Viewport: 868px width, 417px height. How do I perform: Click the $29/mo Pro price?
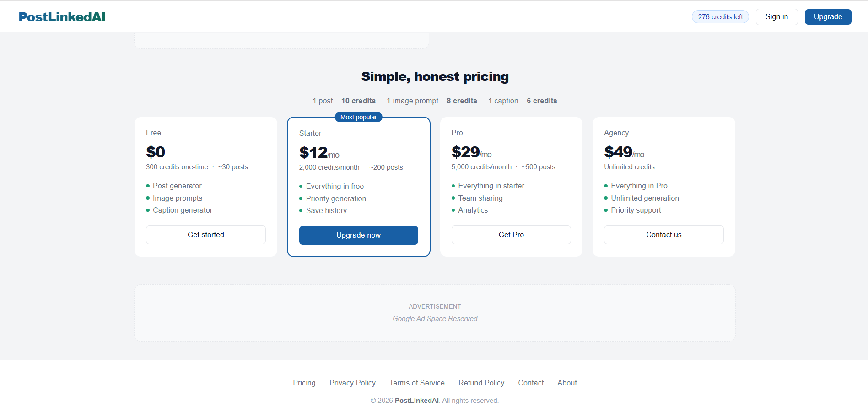pyautogui.click(x=472, y=152)
